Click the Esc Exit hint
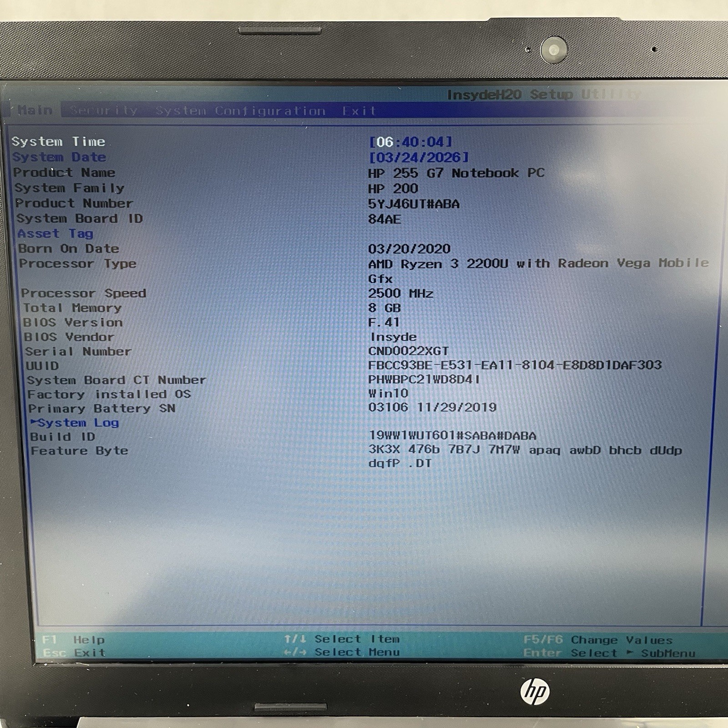The image size is (728, 728). (75, 653)
